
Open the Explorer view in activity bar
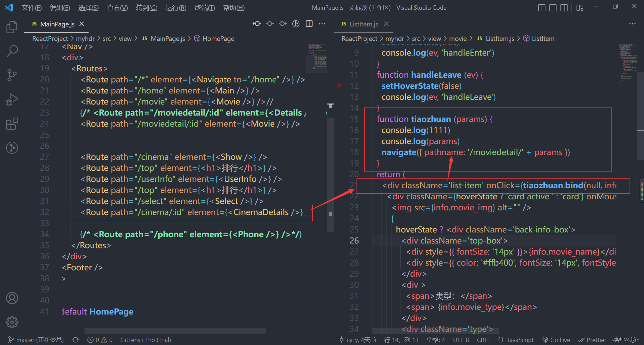click(12, 27)
